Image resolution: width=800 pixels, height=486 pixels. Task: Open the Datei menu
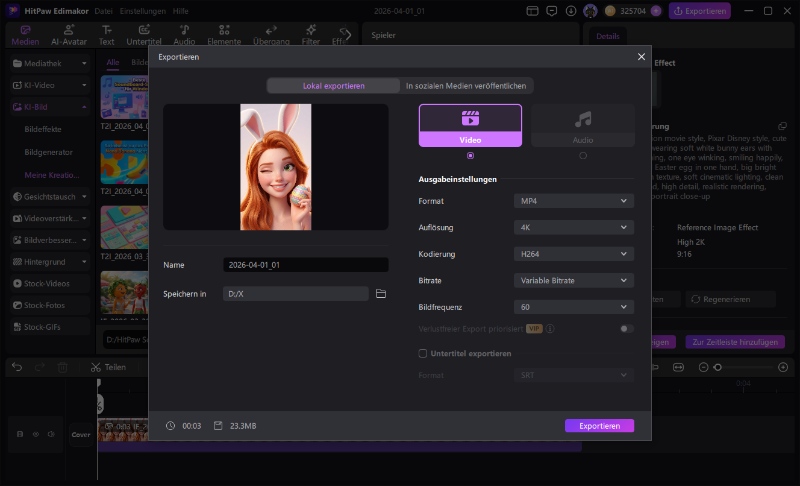coord(103,10)
